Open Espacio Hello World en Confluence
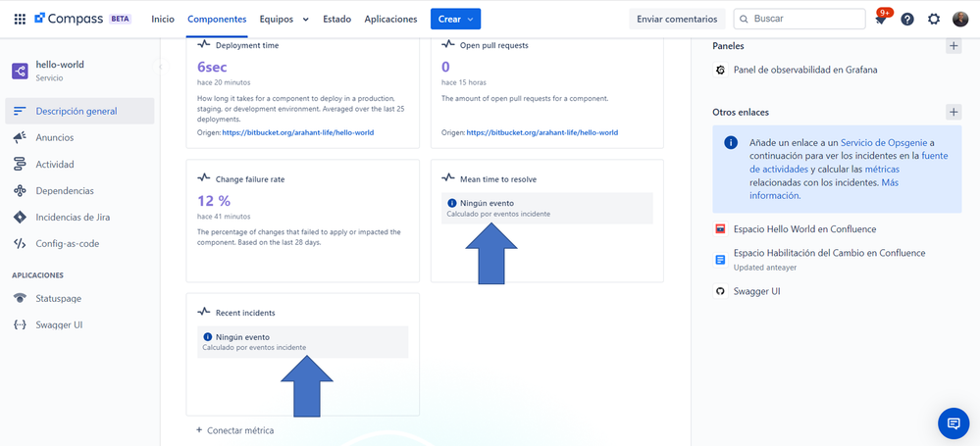 805,229
